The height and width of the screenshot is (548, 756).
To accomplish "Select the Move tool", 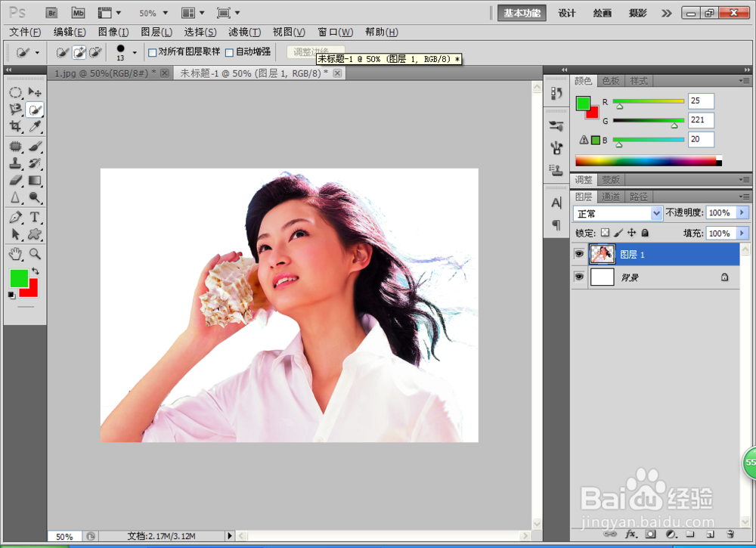I will [x=35, y=92].
